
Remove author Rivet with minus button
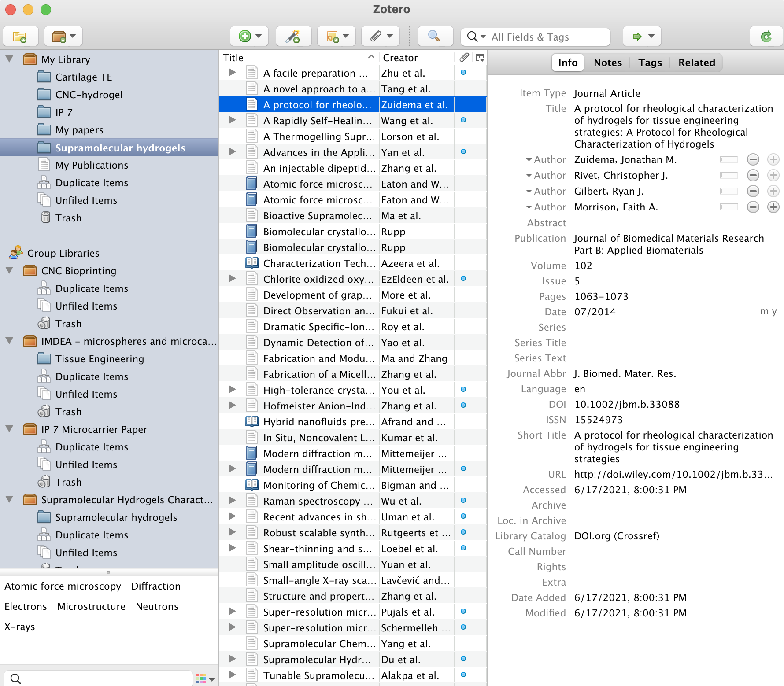click(753, 175)
